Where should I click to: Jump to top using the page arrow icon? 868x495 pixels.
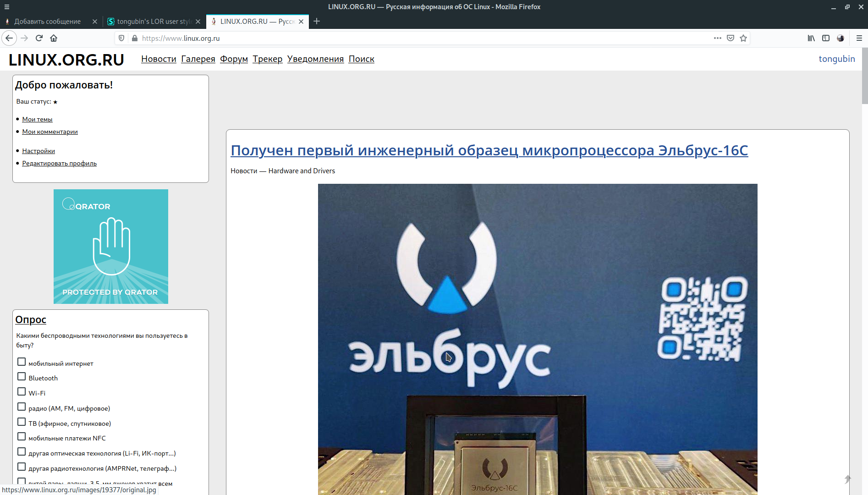(847, 479)
